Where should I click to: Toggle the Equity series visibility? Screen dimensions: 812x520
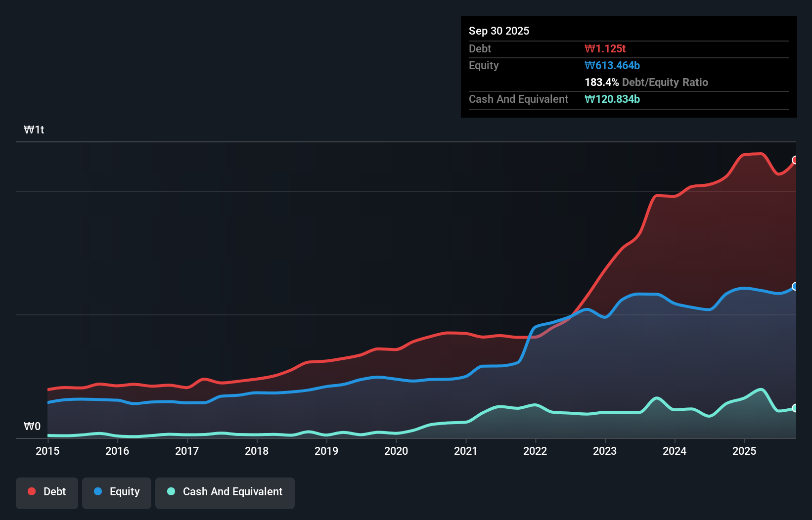(x=116, y=493)
